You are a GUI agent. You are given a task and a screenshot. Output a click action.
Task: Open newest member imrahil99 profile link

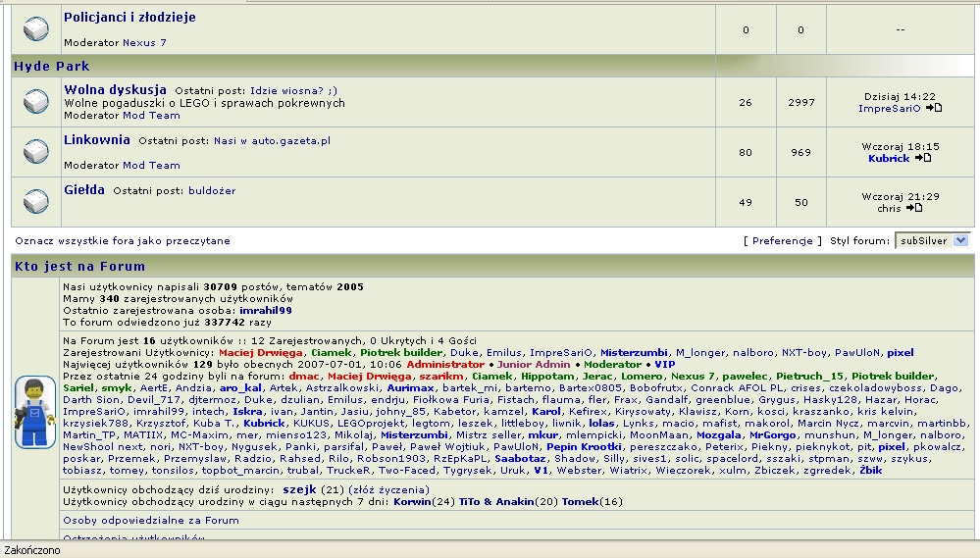pos(266,310)
